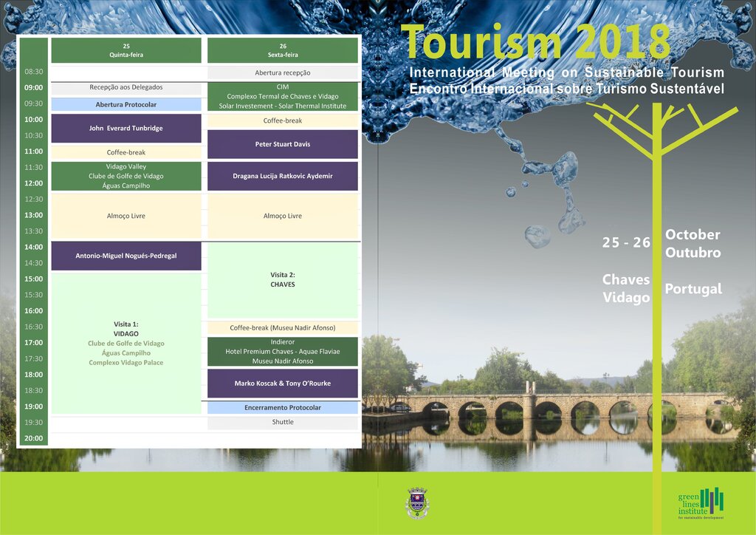
Task: Click the Coffee-break (Museu Nadir Afonso) row
Action: coord(282,327)
